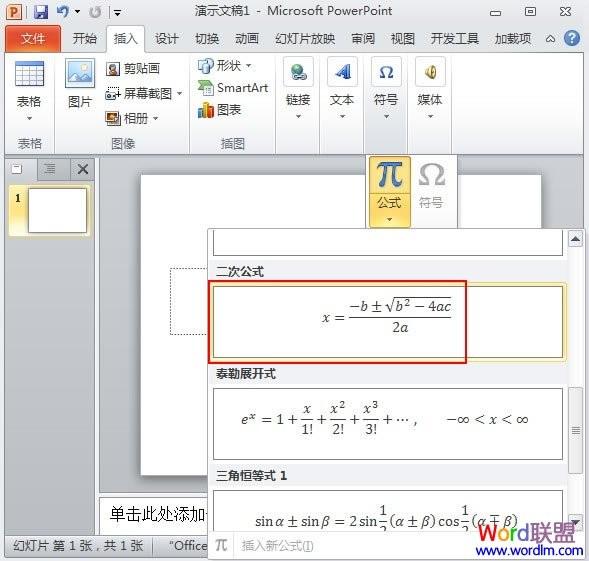Expand the Photo Album (相册) dropdown
Screen dimensions: 589x561
[x=155, y=119]
